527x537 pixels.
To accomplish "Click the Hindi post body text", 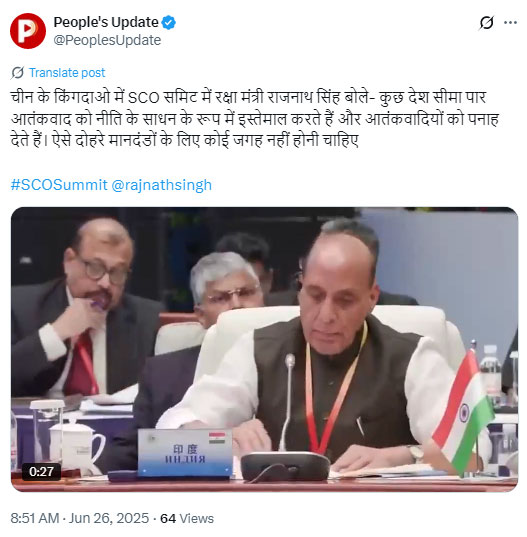I will click(x=254, y=119).
